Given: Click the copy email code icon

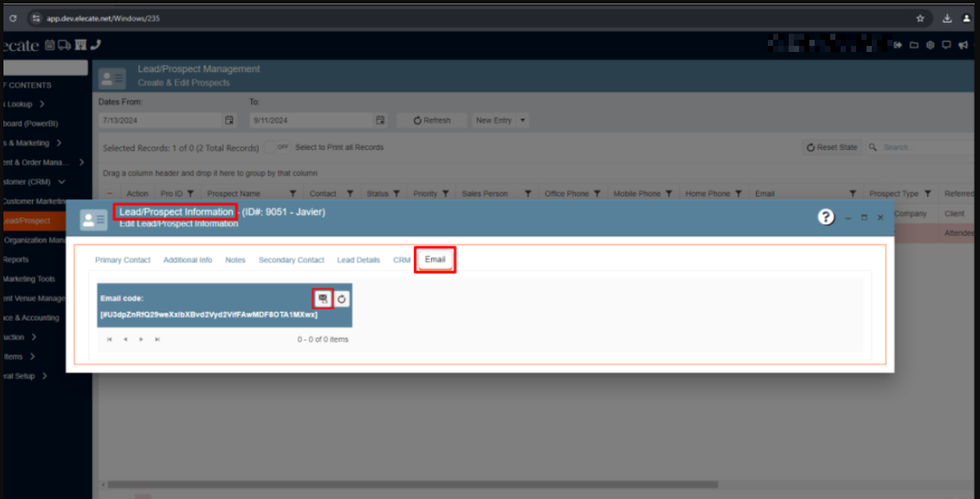Looking at the screenshot, I should click(x=322, y=298).
